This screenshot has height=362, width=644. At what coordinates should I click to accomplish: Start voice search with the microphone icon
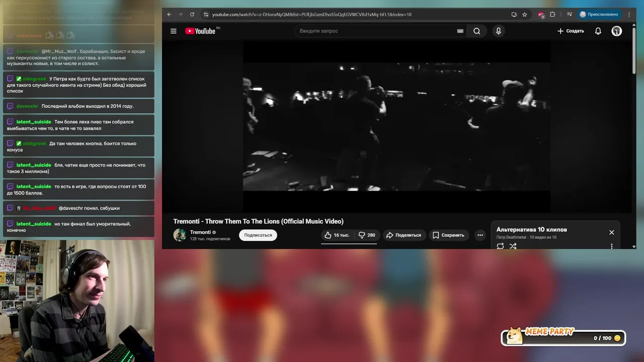click(498, 31)
